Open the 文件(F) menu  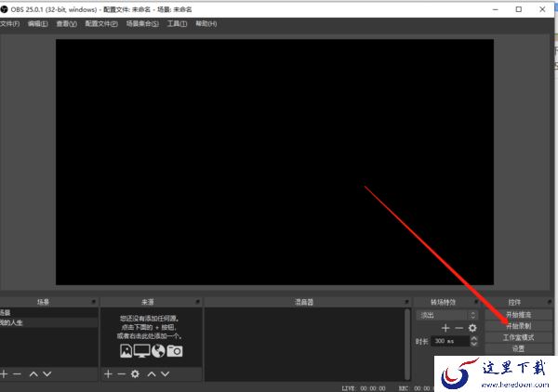pyautogui.click(x=9, y=24)
